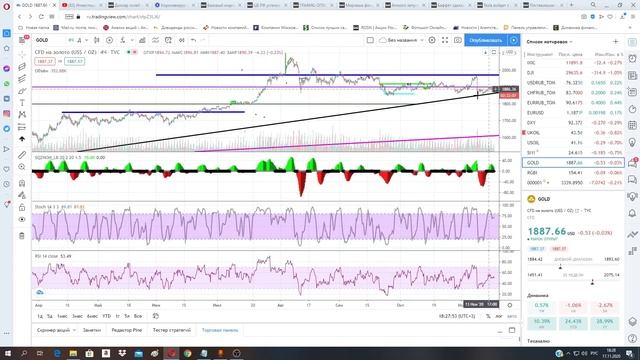Enter fullscreen chart mode
Screen dimensions: 640x360
[x=445, y=40]
